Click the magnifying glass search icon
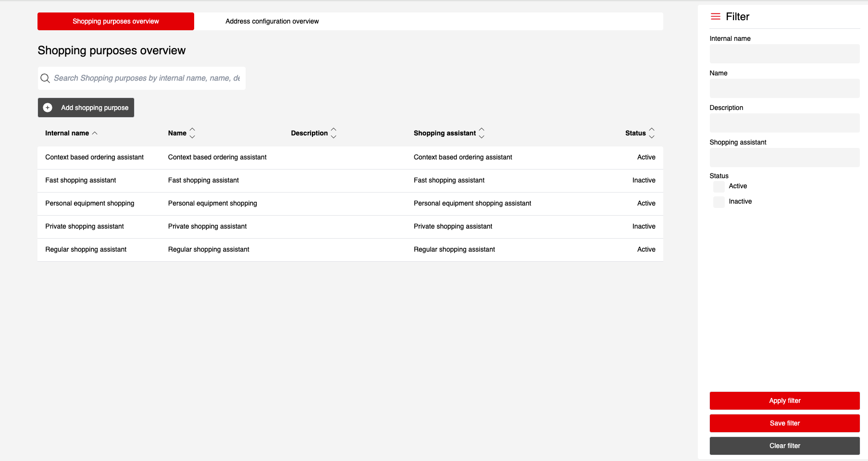The width and height of the screenshot is (868, 461). pyautogui.click(x=45, y=78)
